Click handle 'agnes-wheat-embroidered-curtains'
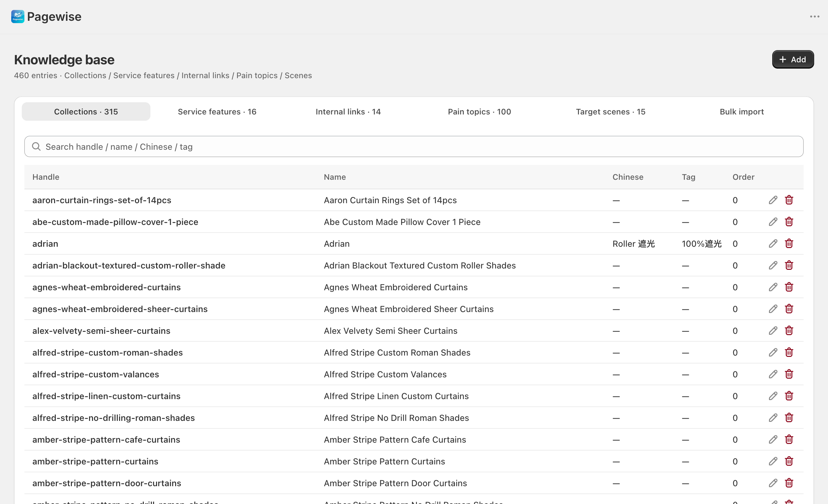 [107, 287]
